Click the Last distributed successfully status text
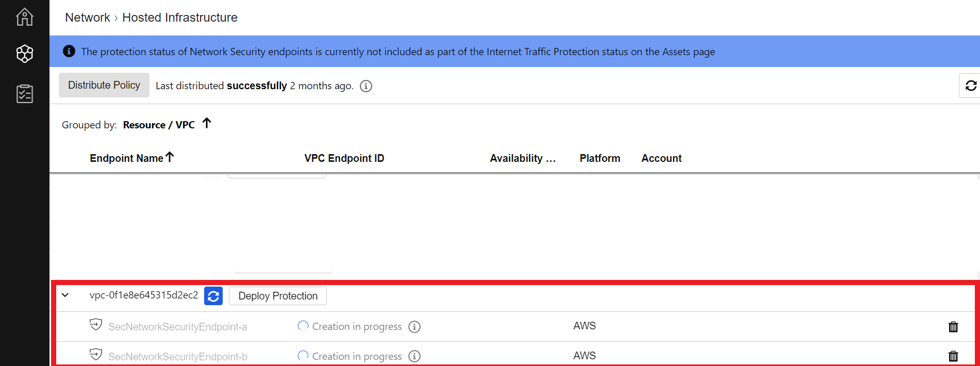The width and height of the screenshot is (980, 366). [x=255, y=86]
